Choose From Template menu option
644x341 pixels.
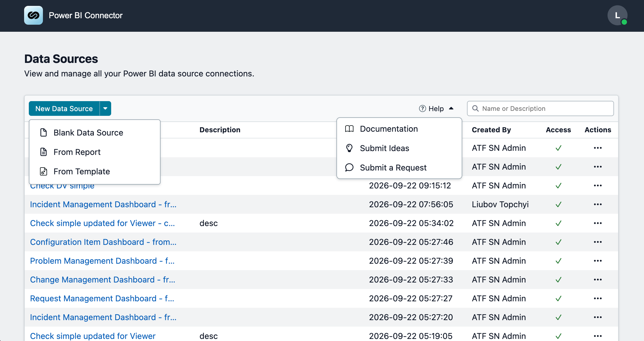[x=95, y=171]
